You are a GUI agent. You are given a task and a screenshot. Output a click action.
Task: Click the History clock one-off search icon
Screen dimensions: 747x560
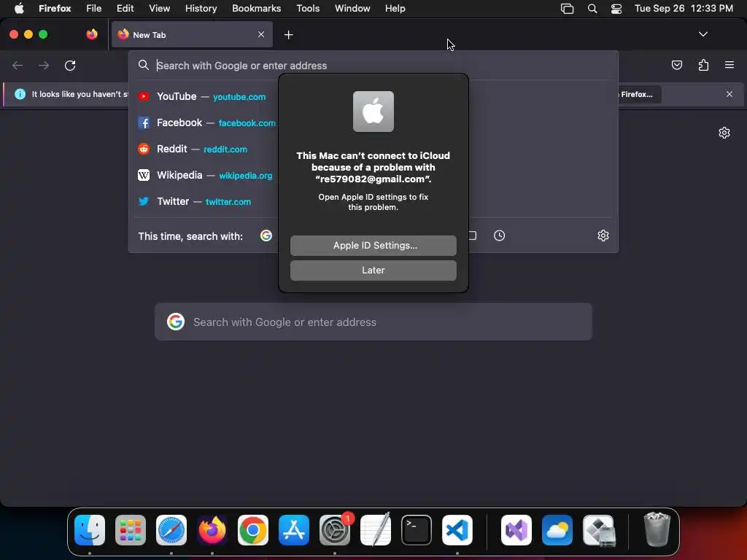pyautogui.click(x=499, y=236)
